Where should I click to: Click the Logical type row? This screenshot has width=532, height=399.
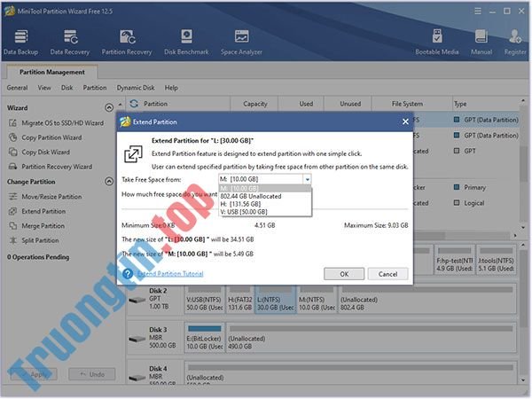pyautogui.click(x=470, y=203)
